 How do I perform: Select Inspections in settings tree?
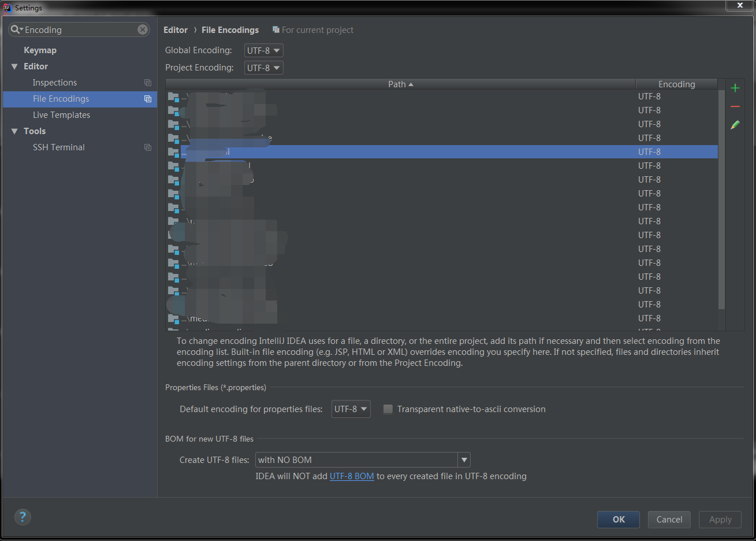click(55, 83)
